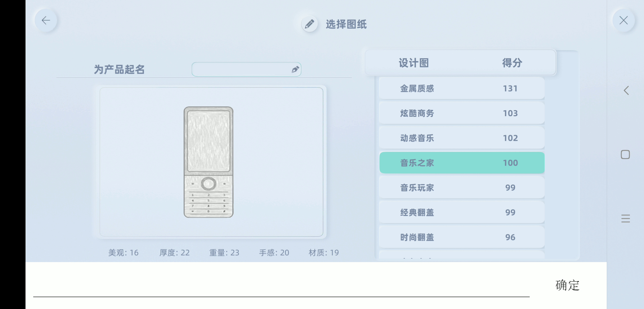Viewport: 644px width, 309px height.
Task: Click the 得分 column header
Action: click(x=512, y=63)
